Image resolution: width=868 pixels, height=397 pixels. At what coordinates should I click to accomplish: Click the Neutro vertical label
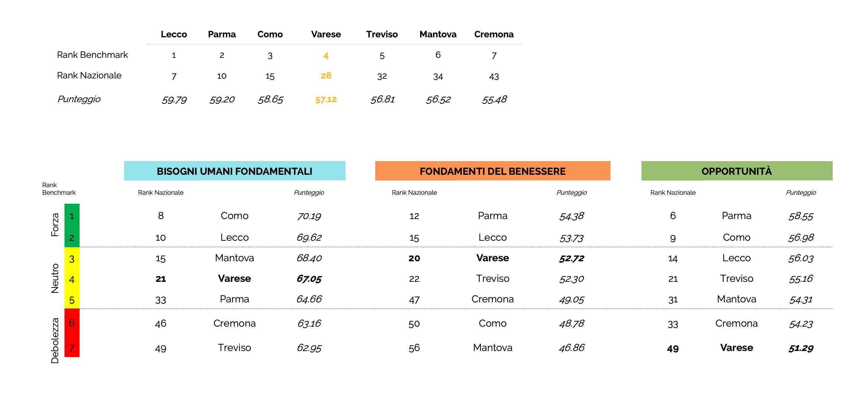55,278
